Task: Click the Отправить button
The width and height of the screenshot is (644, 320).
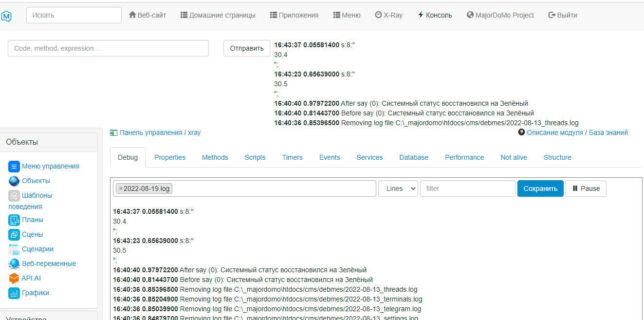Action: tap(247, 48)
